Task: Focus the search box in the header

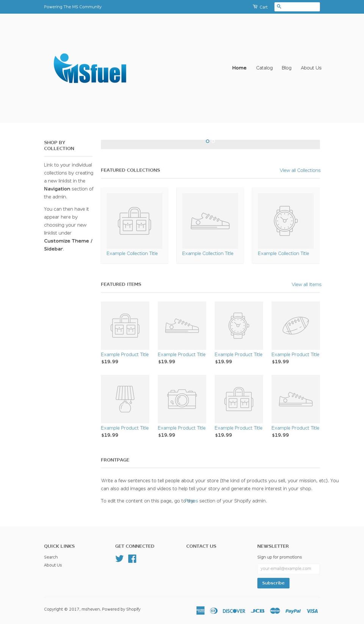Action: pyautogui.click(x=297, y=7)
